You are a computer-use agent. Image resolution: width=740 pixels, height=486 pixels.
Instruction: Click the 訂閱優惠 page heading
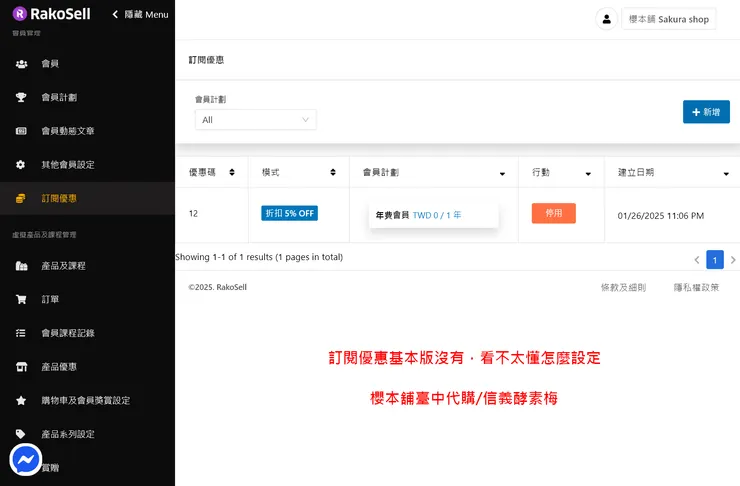coord(206,60)
